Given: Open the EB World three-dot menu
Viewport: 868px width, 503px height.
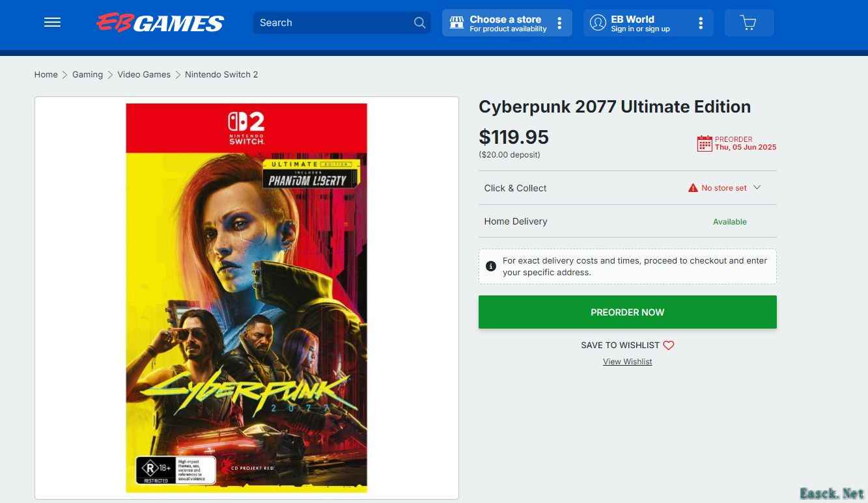Looking at the screenshot, I should (x=701, y=23).
